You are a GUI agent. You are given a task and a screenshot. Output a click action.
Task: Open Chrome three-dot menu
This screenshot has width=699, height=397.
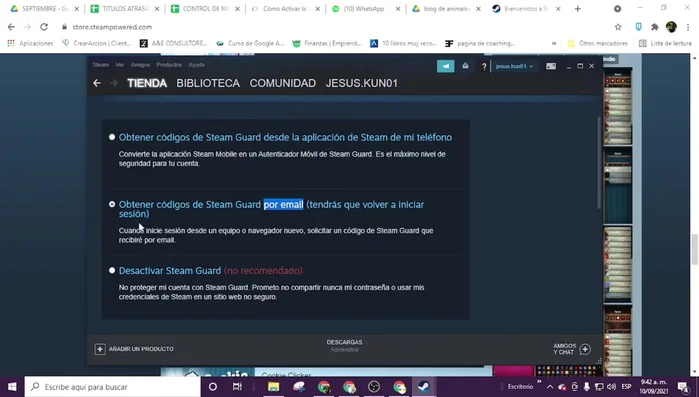pos(688,27)
